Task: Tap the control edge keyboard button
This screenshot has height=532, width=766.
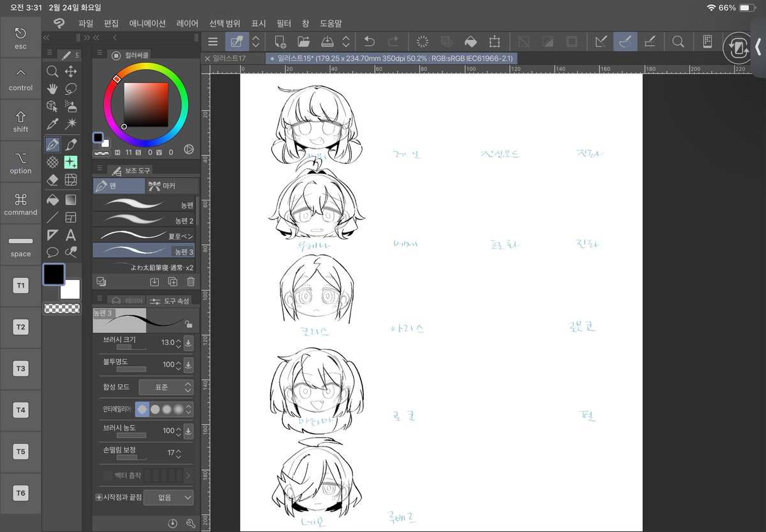Action: tap(20, 79)
